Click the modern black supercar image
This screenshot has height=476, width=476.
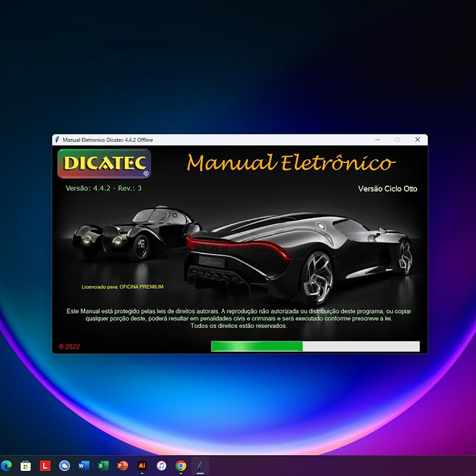tap(299, 258)
